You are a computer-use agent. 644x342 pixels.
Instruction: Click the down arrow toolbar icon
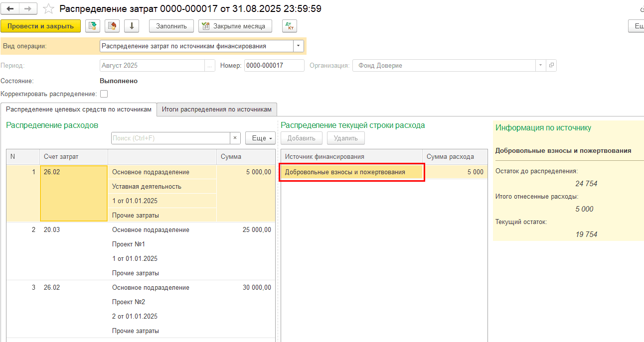132,26
